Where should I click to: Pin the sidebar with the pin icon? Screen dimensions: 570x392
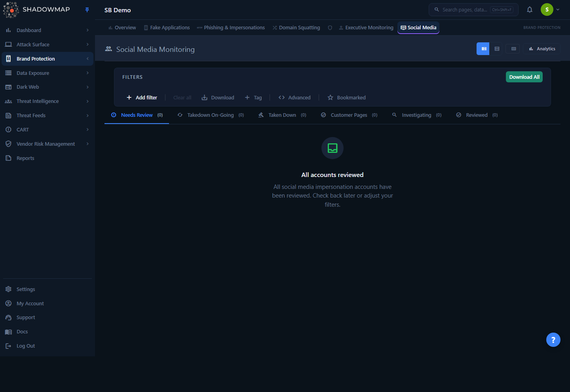[x=87, y=10]
